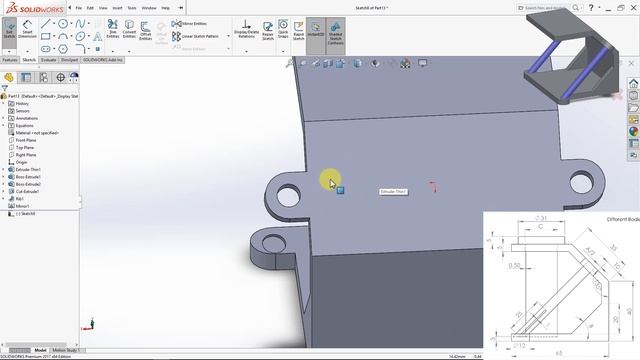Toggle the Rapid Sketch tool
The height and width of the screenshot is (360, 640).
(298, 31)
